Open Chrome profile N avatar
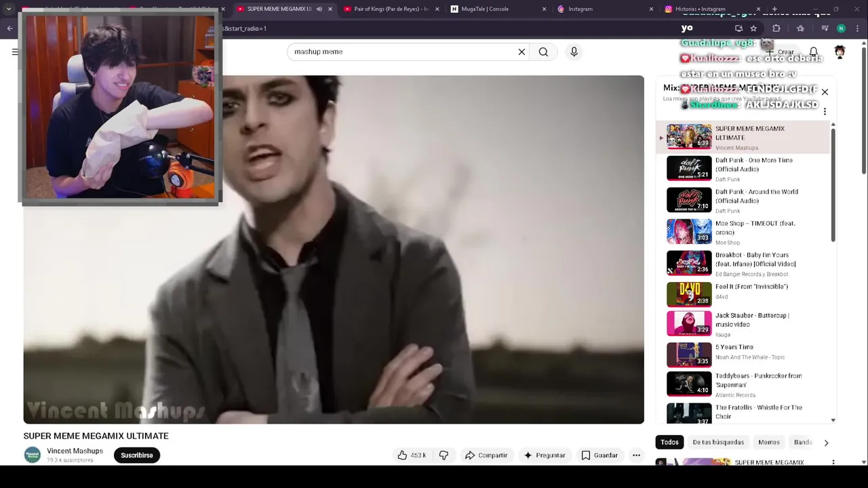Image resolution: width=868 pixels, height=488 pixels. point(841,28)
